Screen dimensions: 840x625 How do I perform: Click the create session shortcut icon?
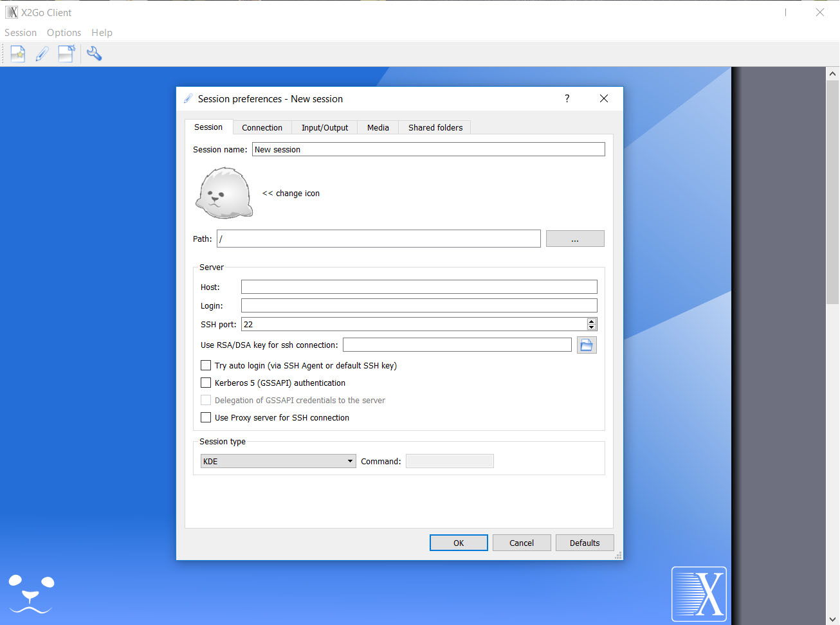point(66,54)
